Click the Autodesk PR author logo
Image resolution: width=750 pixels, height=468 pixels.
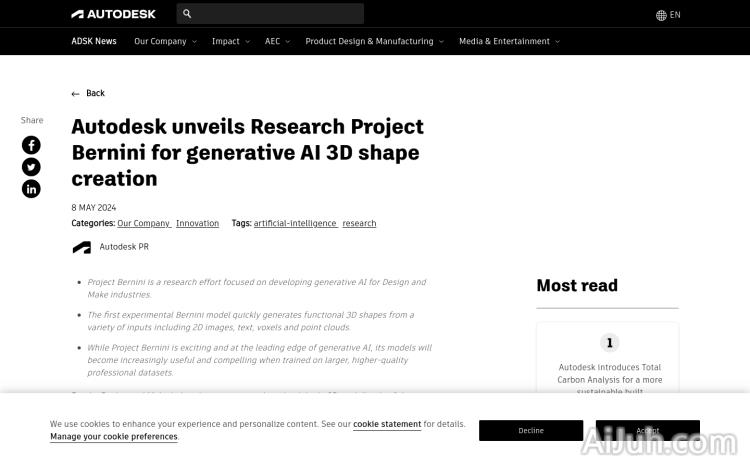82,247
